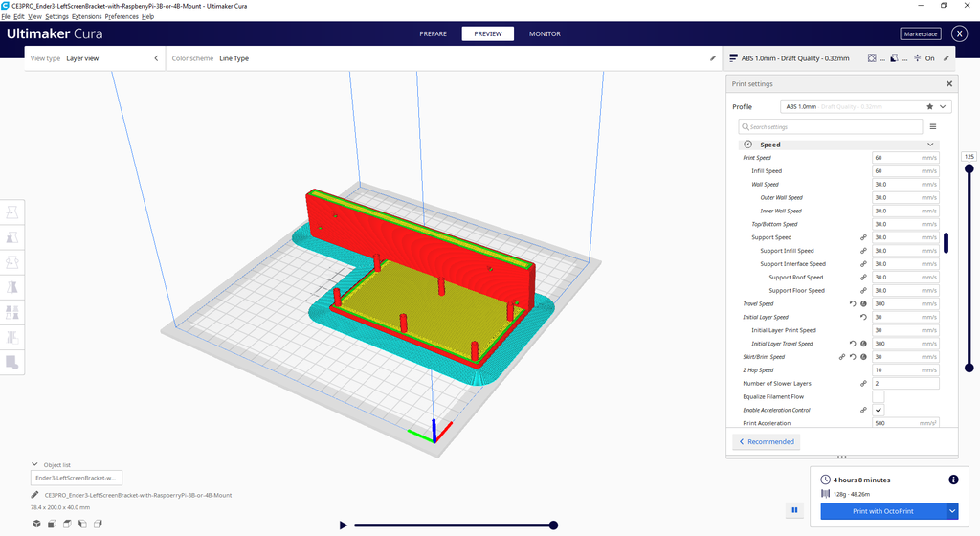Click Print with OctoPrint button

click(x=883, y=511)
